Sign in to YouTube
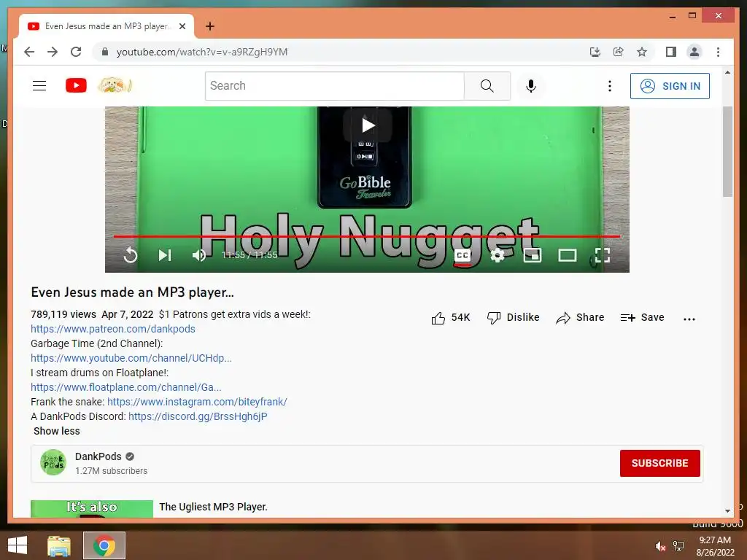Screen dimensions: 747x560 tap(670, 86)
